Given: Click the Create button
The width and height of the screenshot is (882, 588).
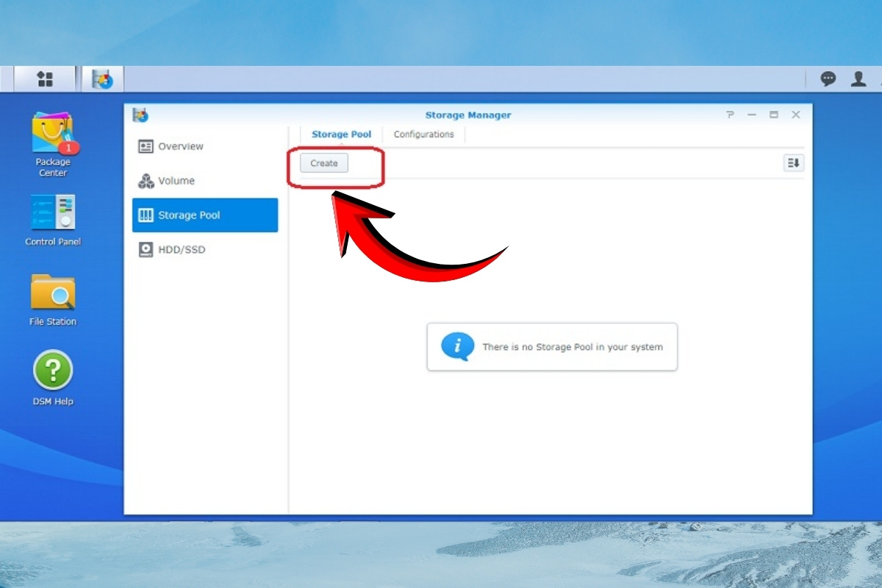Looking at the screenshot, I should pos(324,163).
